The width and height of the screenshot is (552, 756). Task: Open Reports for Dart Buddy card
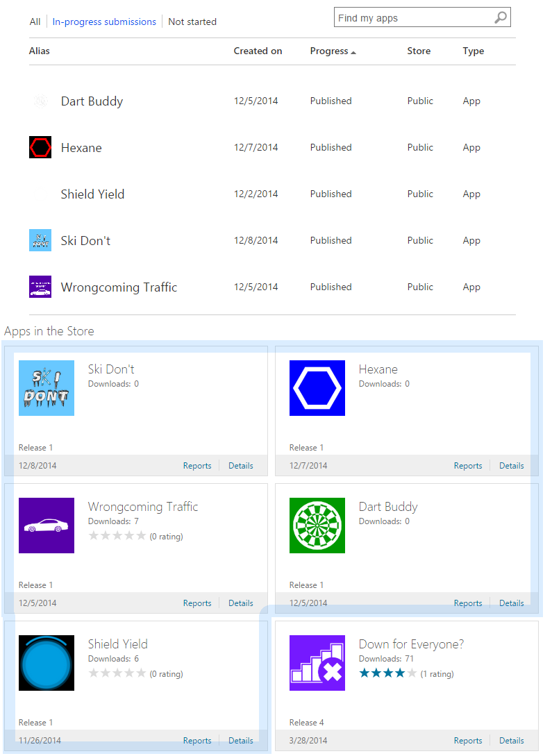[x=468, y=603]
